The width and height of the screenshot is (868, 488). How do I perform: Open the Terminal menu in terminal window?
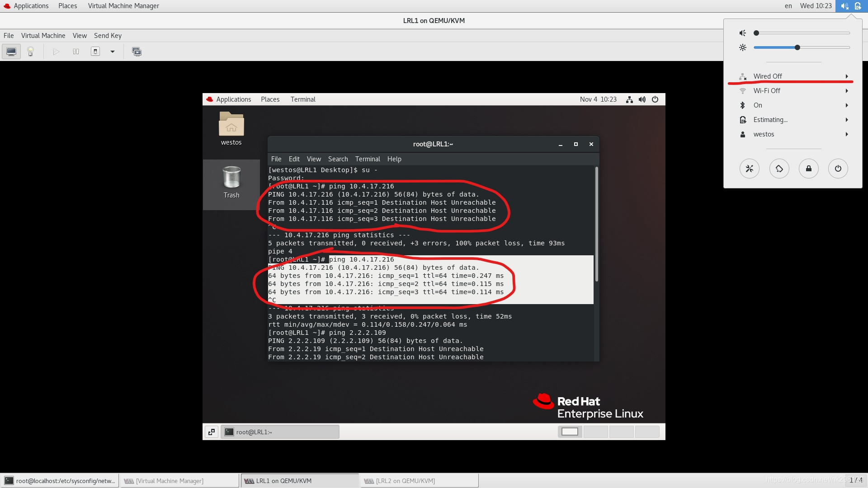point(368,159)
